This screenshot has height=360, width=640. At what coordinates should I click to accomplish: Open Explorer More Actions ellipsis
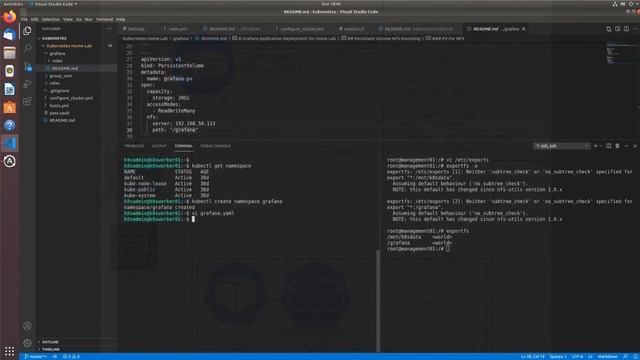109,29
